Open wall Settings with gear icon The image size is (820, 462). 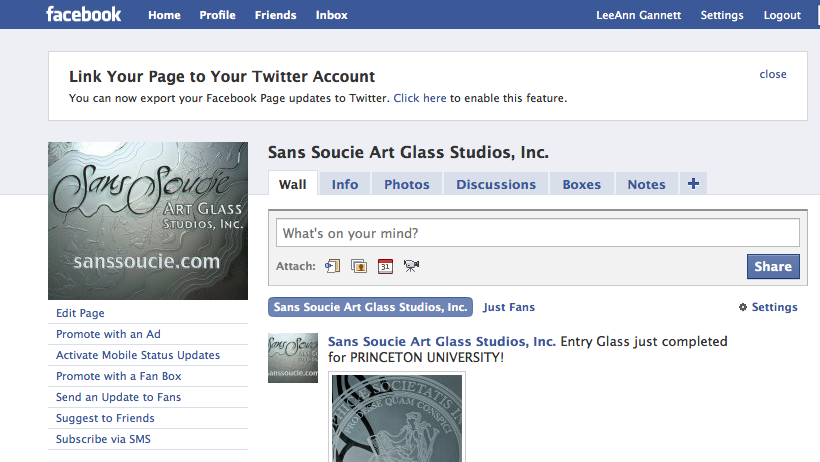point(768,307)
